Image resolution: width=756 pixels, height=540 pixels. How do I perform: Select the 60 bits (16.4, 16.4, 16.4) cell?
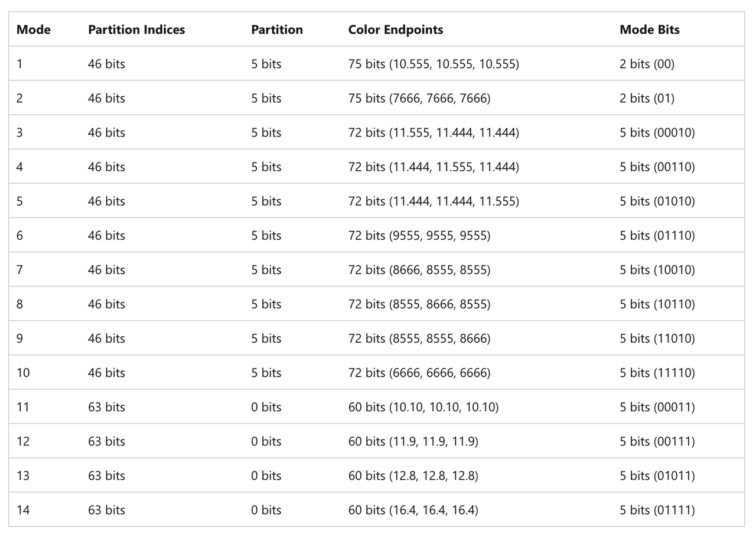coord(413,509)
